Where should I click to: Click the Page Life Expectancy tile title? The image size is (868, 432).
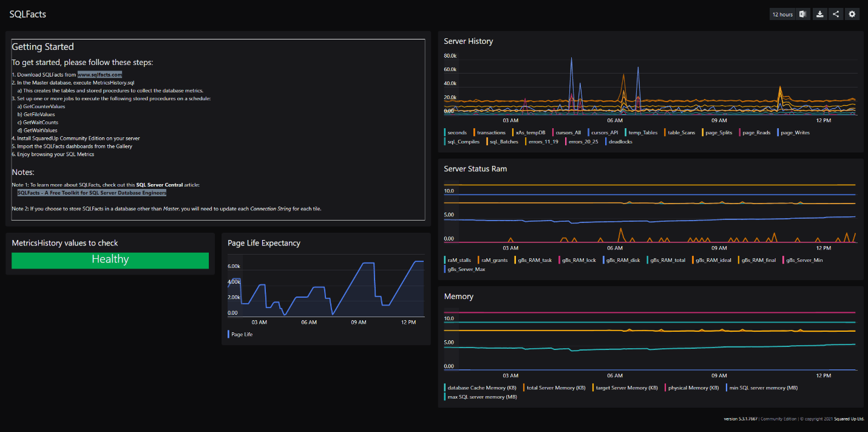(263, 243)
